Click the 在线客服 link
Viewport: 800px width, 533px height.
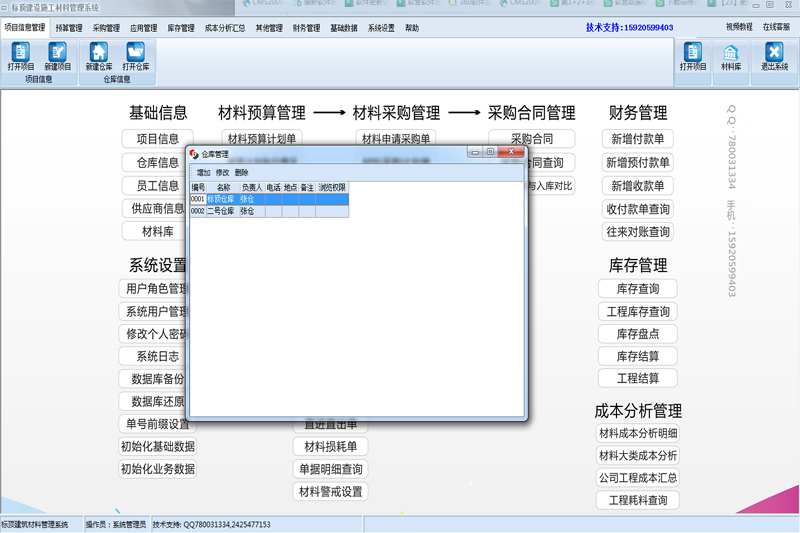[776, 27]
